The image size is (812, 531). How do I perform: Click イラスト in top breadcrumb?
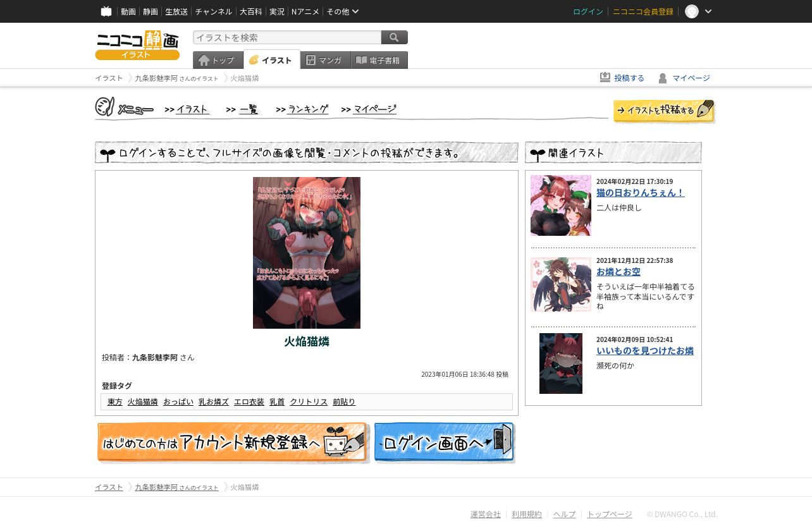pos(109,78)
